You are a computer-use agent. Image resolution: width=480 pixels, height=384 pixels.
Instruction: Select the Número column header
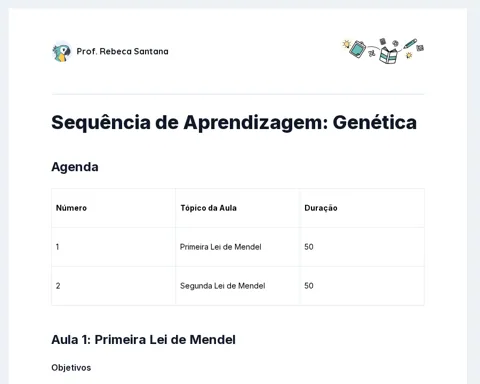tap(71, 208)
